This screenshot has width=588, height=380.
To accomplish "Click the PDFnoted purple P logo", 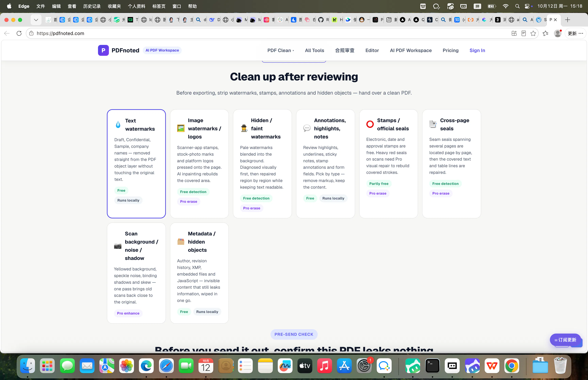I will [x=103, y=50].
